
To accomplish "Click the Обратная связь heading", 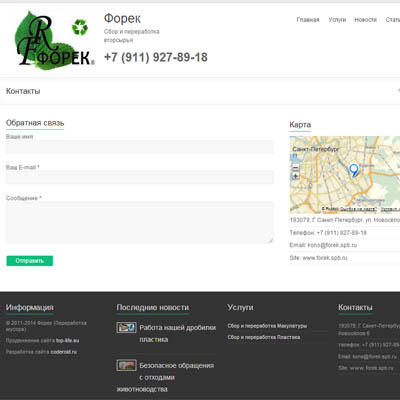I will click(x=35, y=123).
